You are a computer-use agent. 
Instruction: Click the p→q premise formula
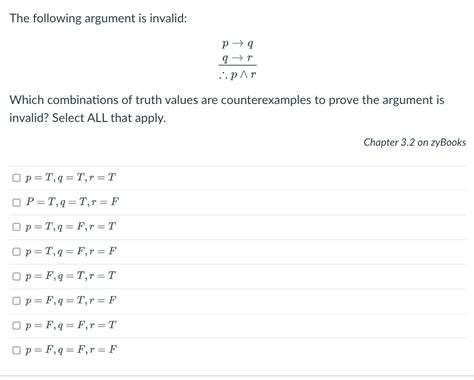pyautogui.click(x=237, y=44)
